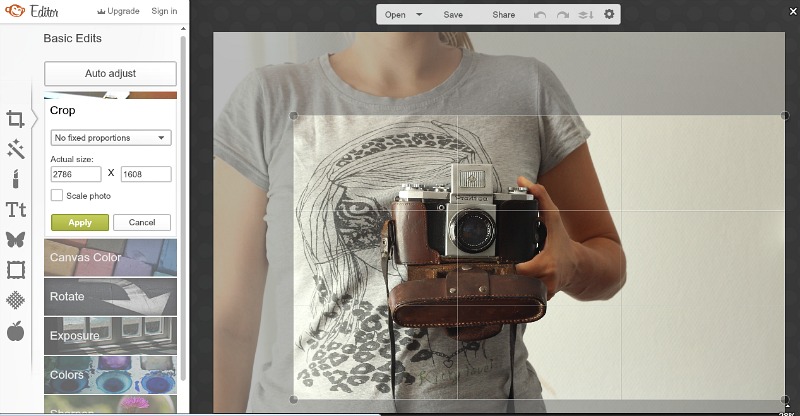This screenshot has width=800, height=416.
Task: Click Share in the top toolbar
Action: 504,15
